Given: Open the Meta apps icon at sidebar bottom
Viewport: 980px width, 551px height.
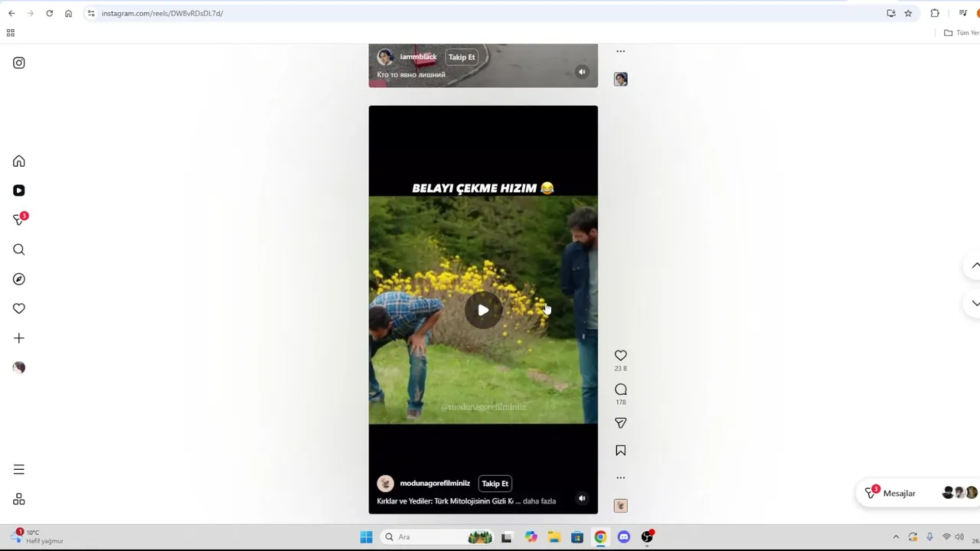Looking at the screenshot, I should 19,499.
